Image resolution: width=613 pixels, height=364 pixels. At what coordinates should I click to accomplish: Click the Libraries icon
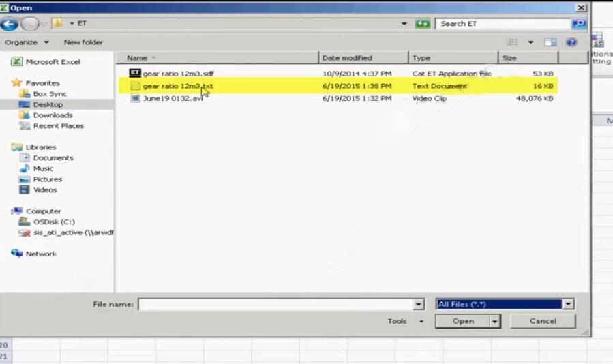pos(17,147)
